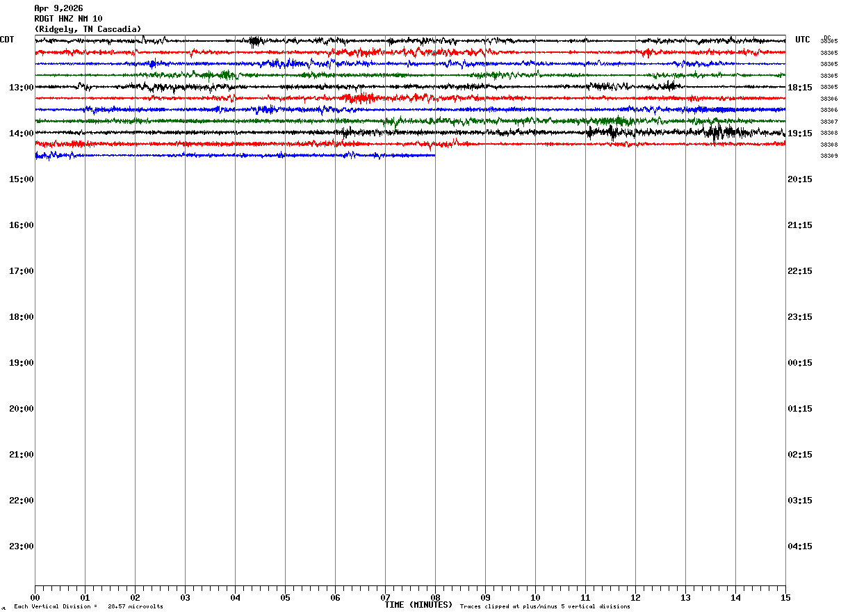841x616 pixels.
Task: Click minute marker 03 on the time axis
Action: click(185, 597)
